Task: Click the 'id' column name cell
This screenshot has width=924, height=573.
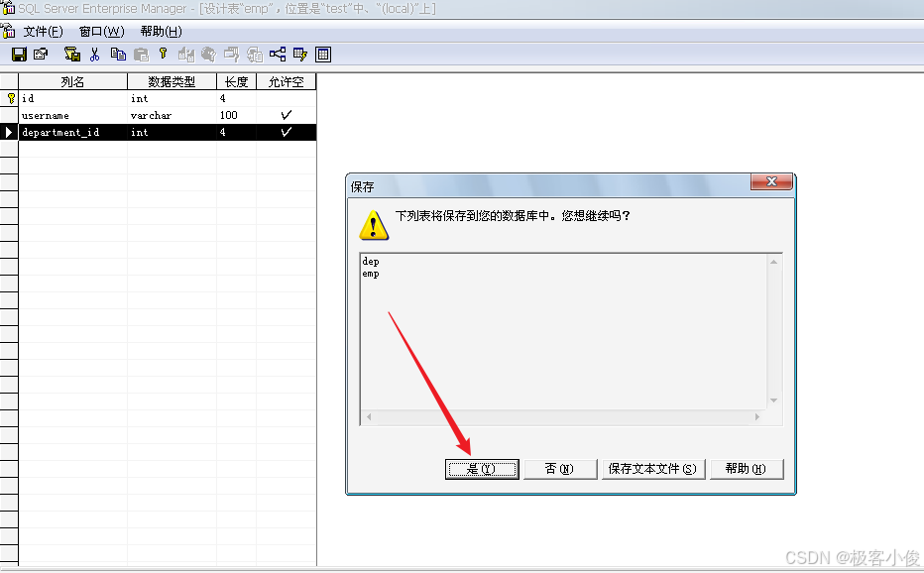Action: [73, 98]
